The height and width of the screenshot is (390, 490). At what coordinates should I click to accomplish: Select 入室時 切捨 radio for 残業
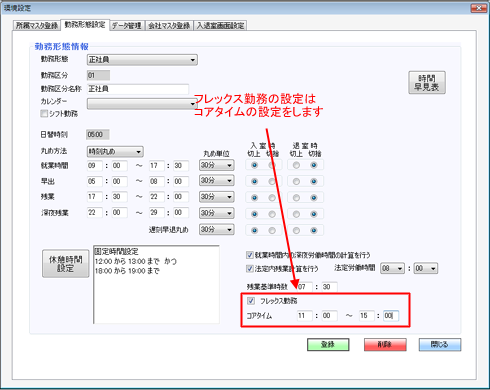pos(272,198)
